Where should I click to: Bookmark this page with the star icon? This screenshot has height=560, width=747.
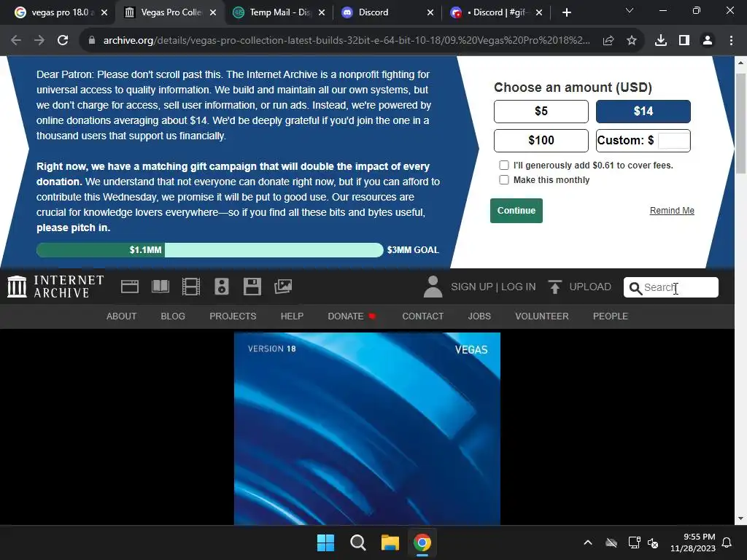click(632, 41)
